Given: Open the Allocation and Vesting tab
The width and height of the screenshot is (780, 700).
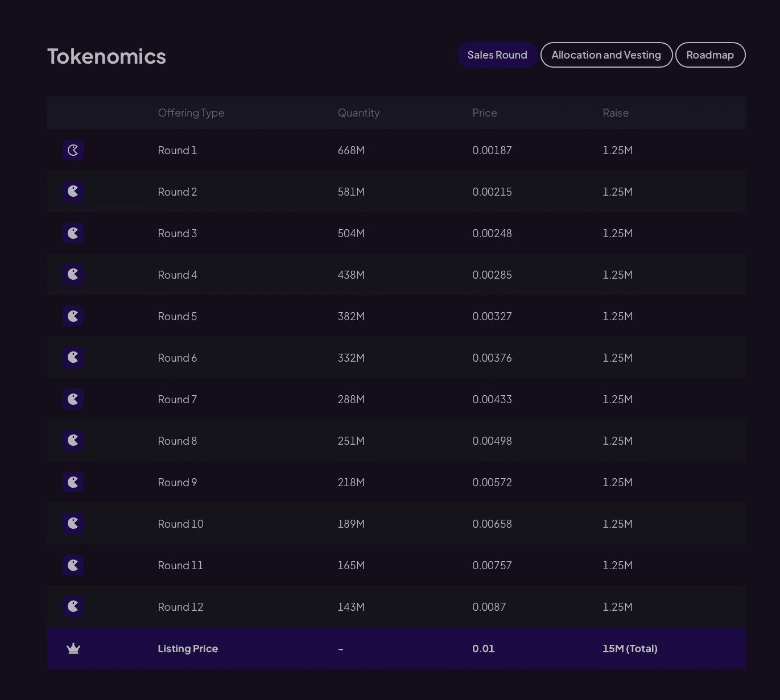Looking at the screenshot, I should tap(606, 55).
